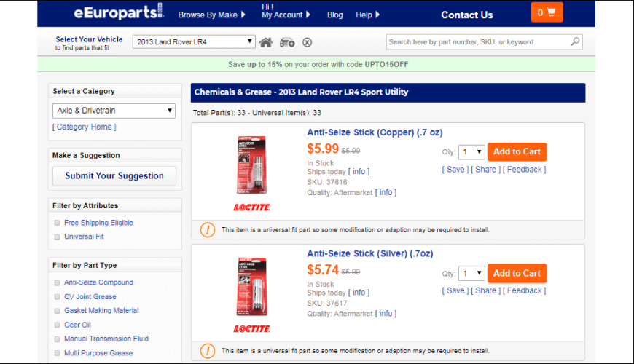Screen dimensions: 634x364
Task: Expand the Help menu
Action: click(367, 15)
